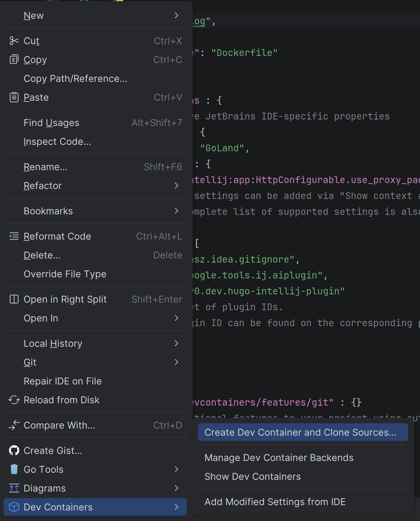The height and width of the screenshot is (521, 420).
Task: Click the Ctrl+C shortcut text
Action: 168,59
